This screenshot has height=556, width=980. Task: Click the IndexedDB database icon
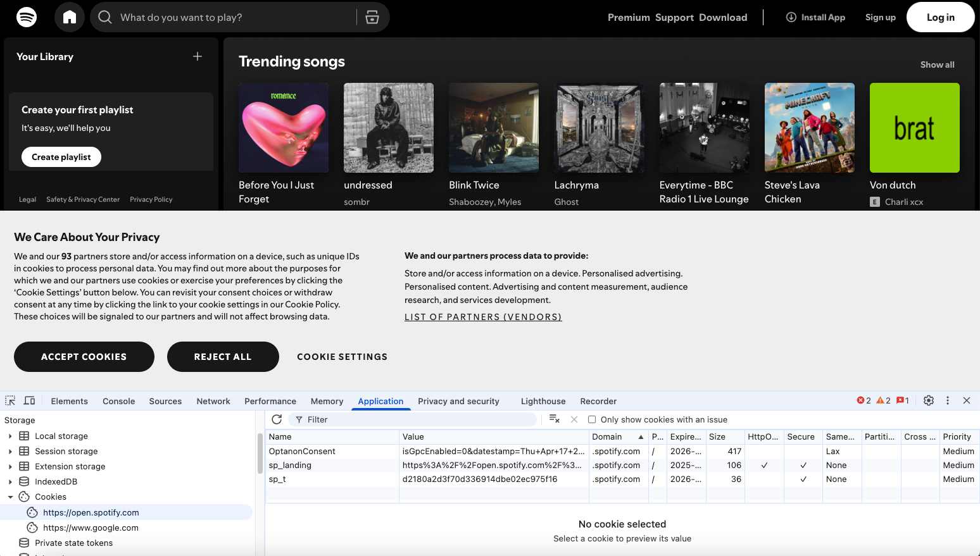[x=24, y=481]
